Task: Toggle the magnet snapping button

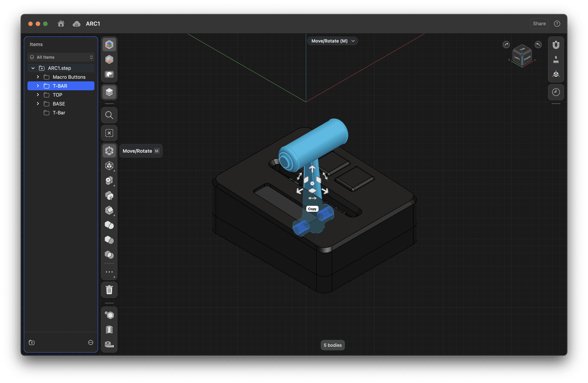Action: (556, 45)
